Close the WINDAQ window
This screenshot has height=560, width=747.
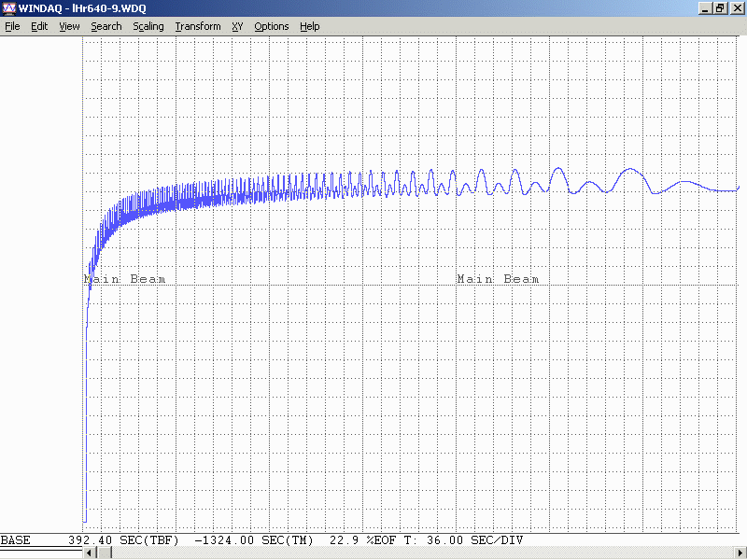(736, 8)
